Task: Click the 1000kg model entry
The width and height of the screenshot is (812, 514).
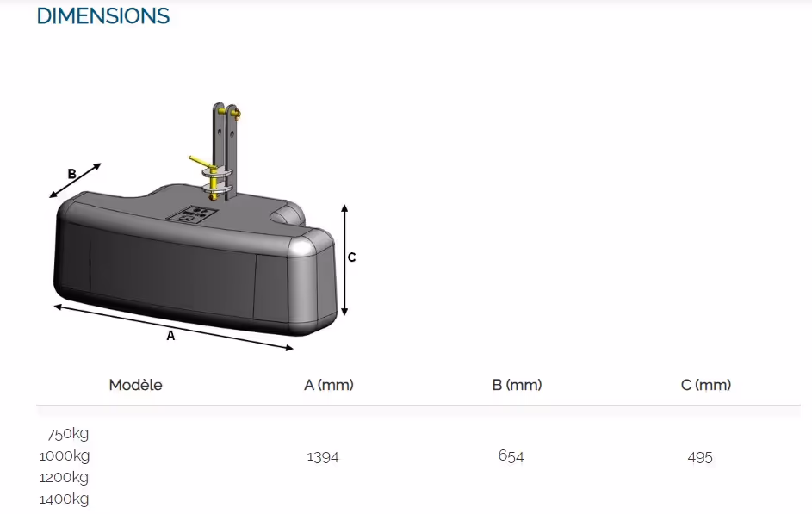Action: click(65, 455)
